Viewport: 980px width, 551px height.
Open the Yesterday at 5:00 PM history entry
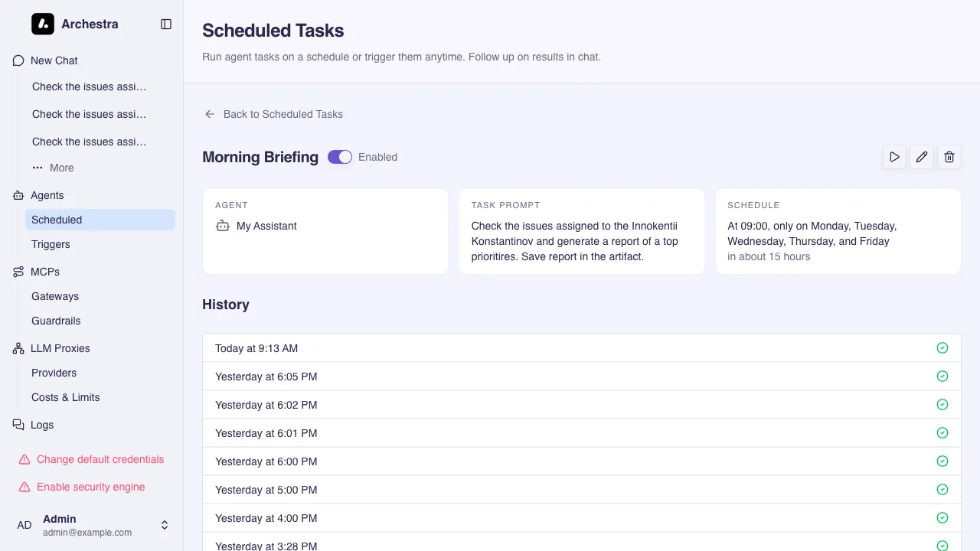click(x=266, y=490)
